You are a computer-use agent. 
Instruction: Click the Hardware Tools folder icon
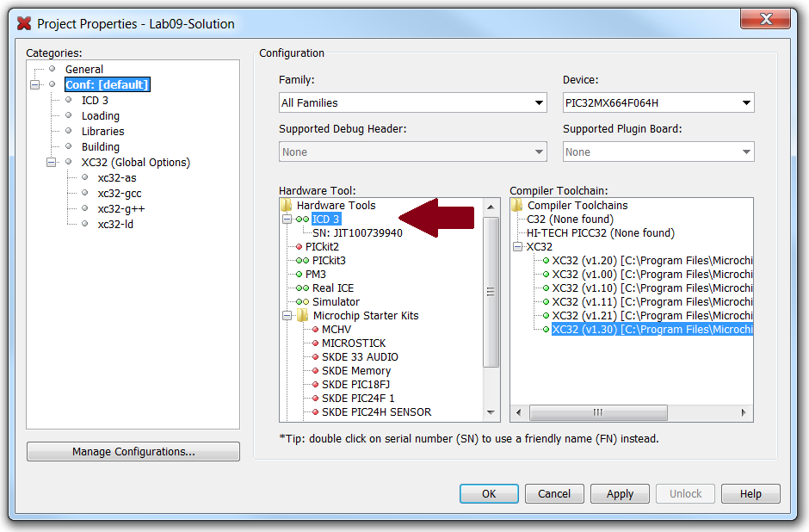[x=287, y=206]
